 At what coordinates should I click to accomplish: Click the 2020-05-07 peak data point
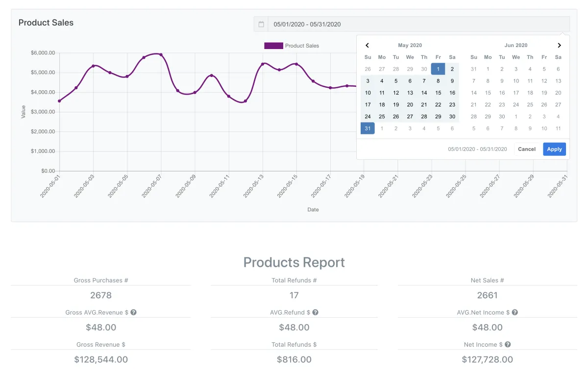(x=161, y=54)
